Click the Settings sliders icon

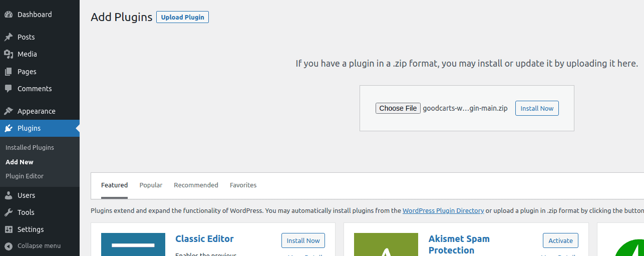point(9,229)
